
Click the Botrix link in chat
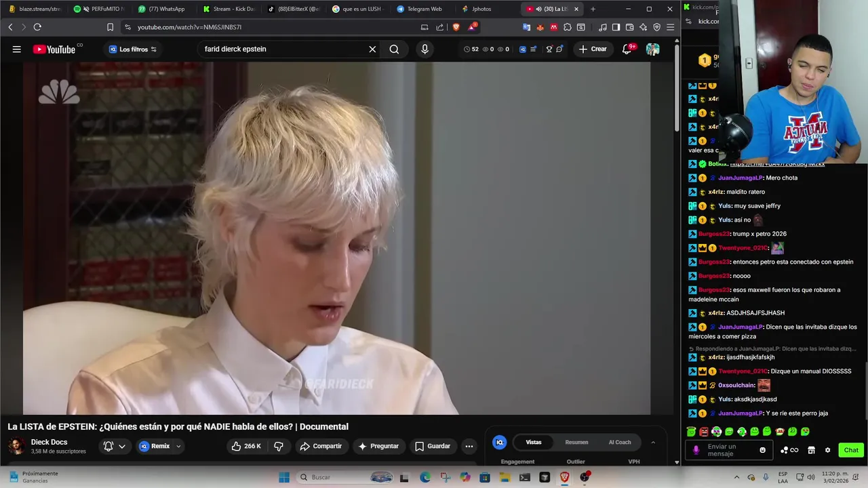pyautogui.click(x=777, y=164)
